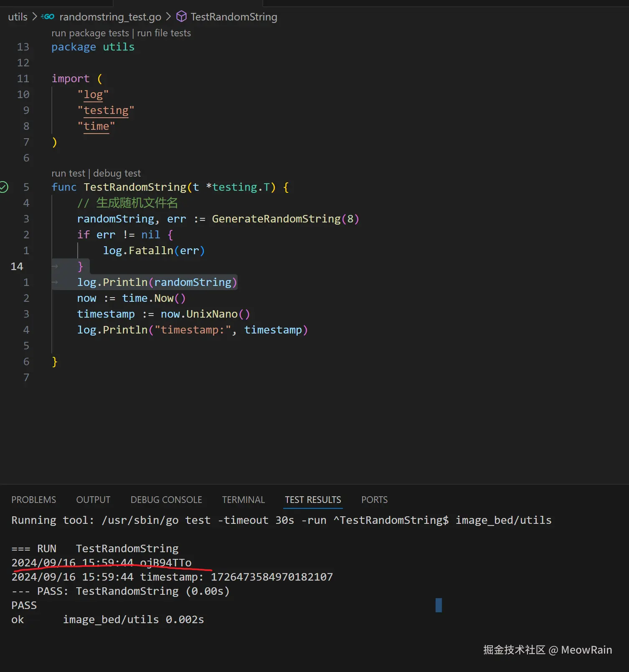Screen dimensions: 629x672
Task: Click GenerateRandomString(8) call
Action: pos(285,219)
